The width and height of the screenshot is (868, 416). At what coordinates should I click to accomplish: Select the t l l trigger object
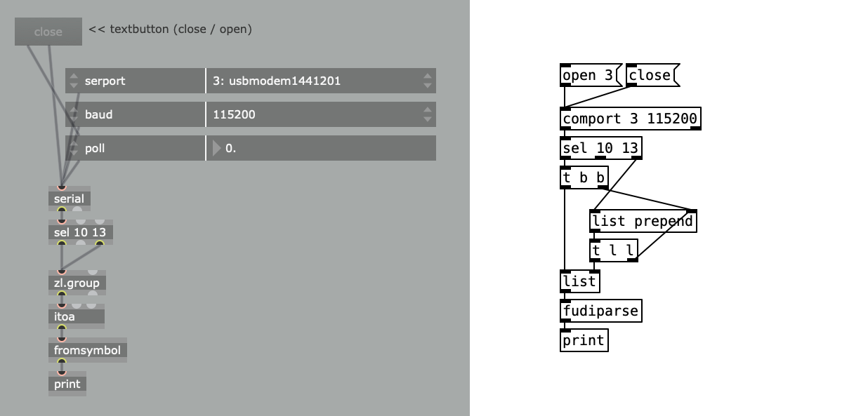point(613,250)
